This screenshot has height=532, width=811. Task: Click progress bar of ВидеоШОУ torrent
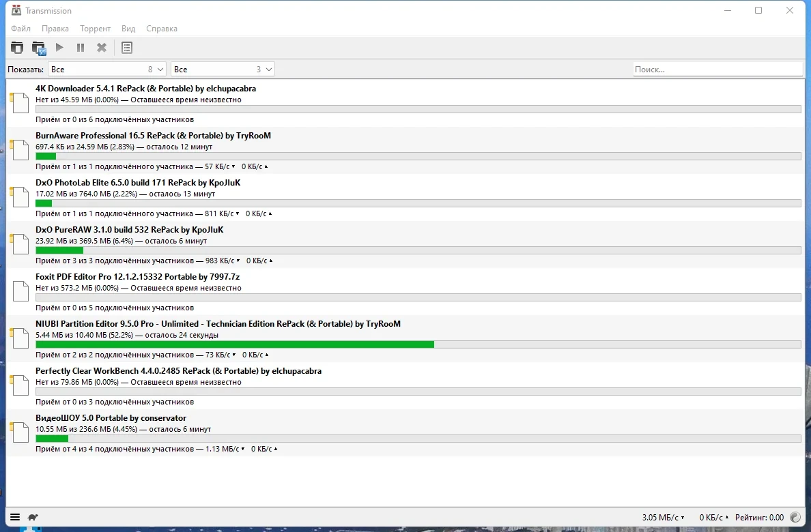[x=418, y=439]
